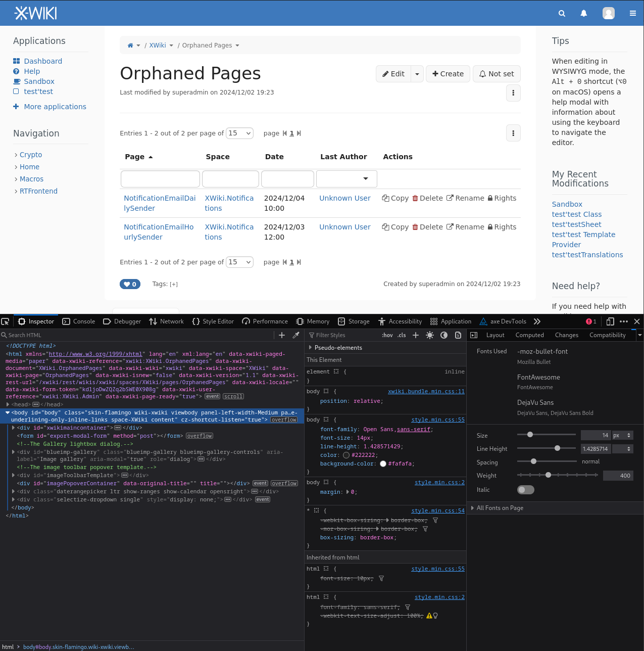The height and width of the screenshot is (651, 644).
Task: Toggle the :hov pseudo-class panel
Action: click(x=387, y=335)
